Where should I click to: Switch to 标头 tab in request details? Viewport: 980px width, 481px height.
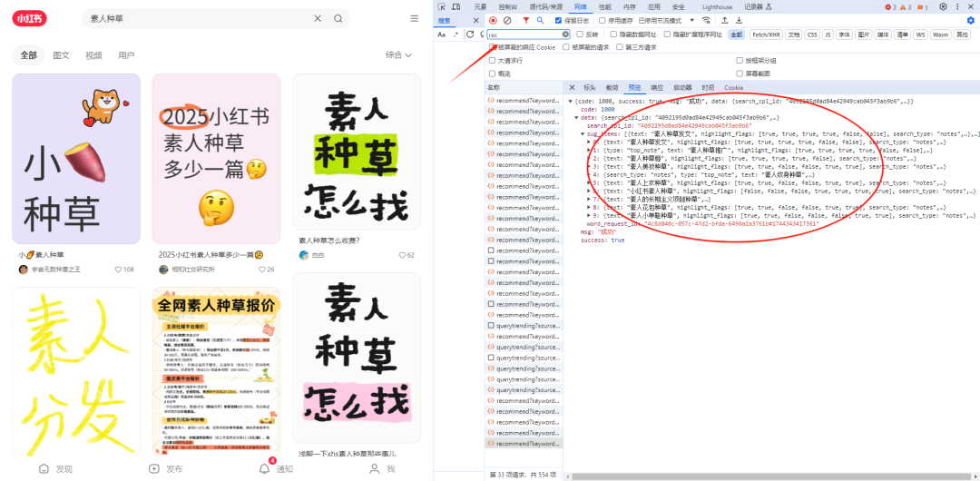click(590, 87)
